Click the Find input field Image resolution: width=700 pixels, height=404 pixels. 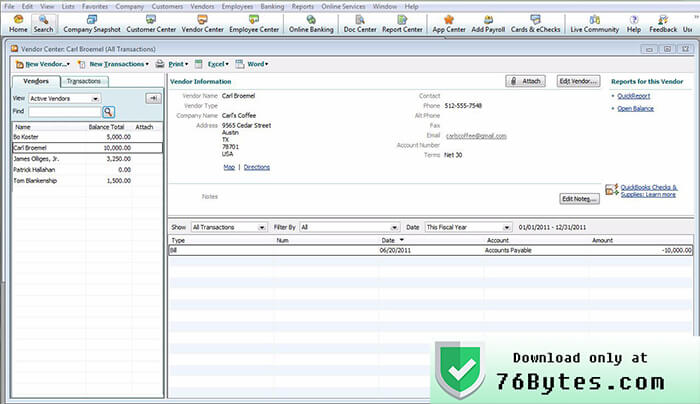(x=65, y=112)
